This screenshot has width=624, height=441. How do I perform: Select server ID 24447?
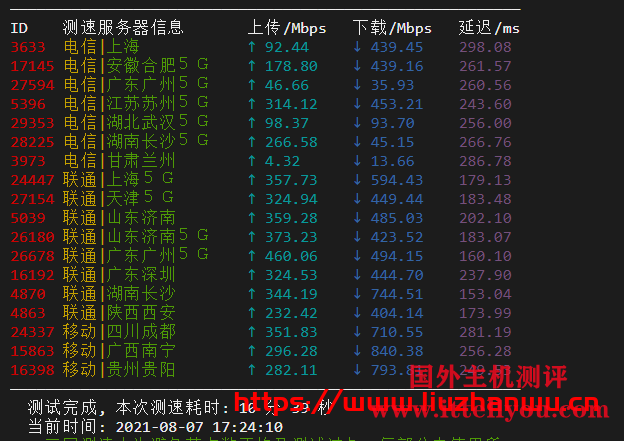32,180
